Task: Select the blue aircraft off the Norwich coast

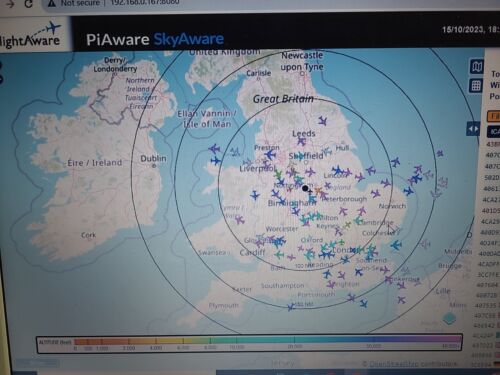Action: tap(408, 191)
